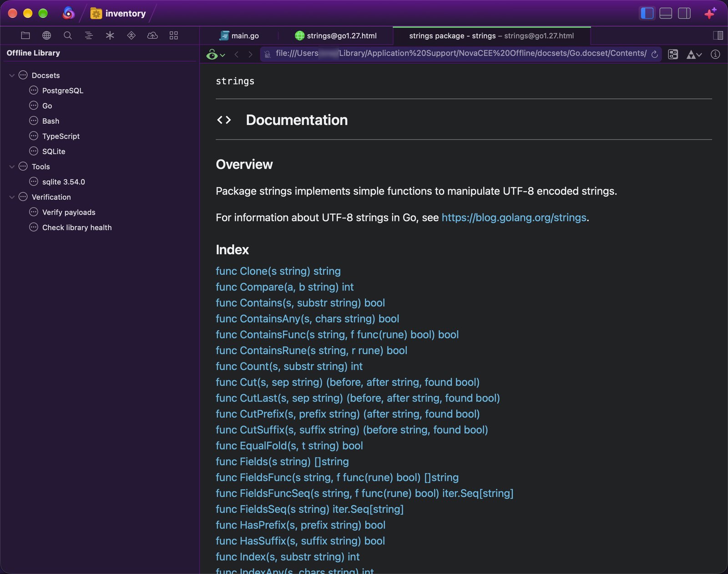The height and width of the screenshot is (574, 728).
Task: Click the reload page icon in address bar
Action: (654, 54)
